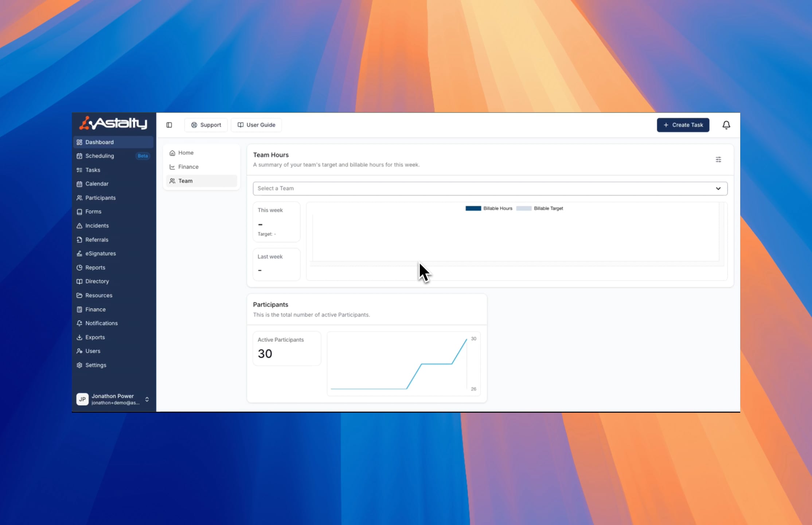Open Calendar in the sidebar
The height and width of the screenshot is (525, 812).
coord(113,184)
